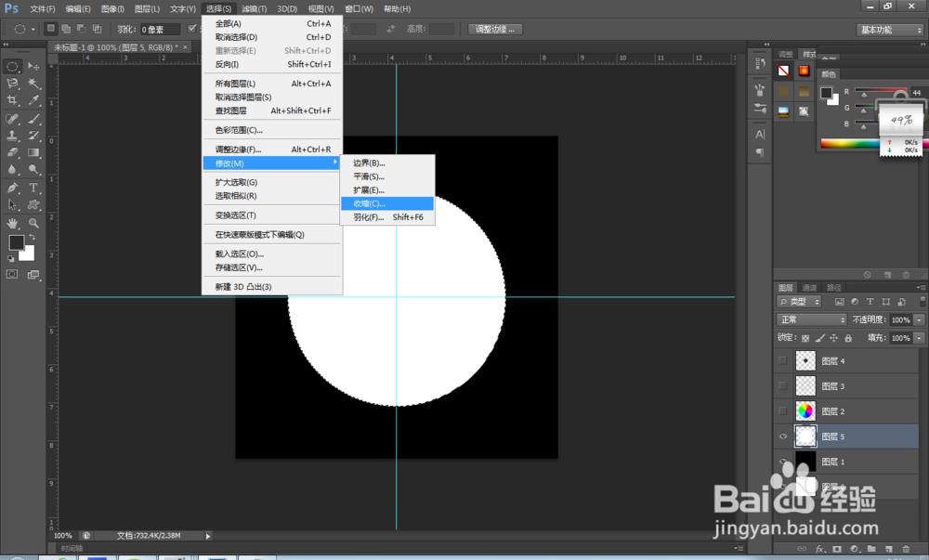This screenshot has width=929, height=560.
Task: Choose 收缩(C)... from the Modify submenu
Action: click(x=387, y=203)
